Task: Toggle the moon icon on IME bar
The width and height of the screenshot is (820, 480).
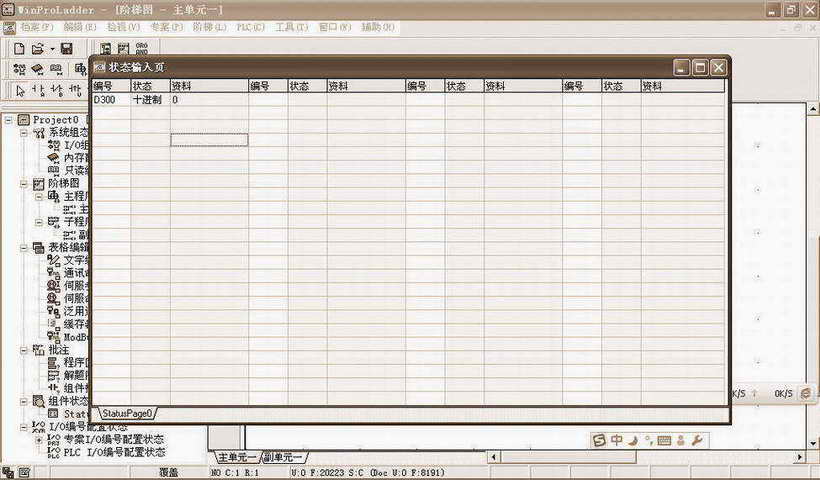Action: [x=633, y=439]
